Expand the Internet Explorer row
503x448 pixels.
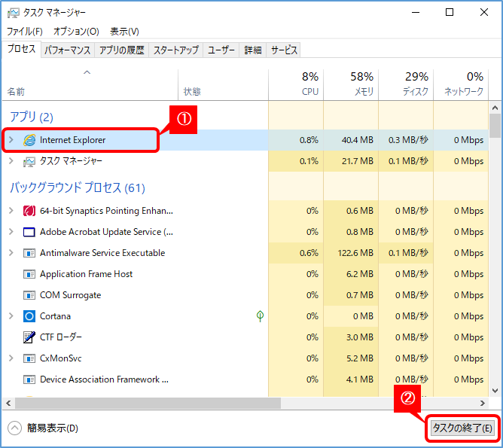[x=11, y=140]
